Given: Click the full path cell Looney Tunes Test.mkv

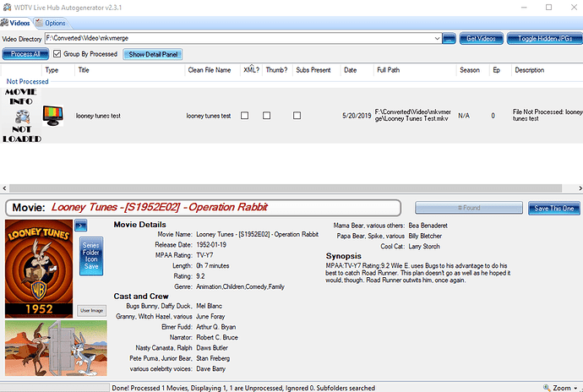Looking at the screenshot, I should (412, 115).
